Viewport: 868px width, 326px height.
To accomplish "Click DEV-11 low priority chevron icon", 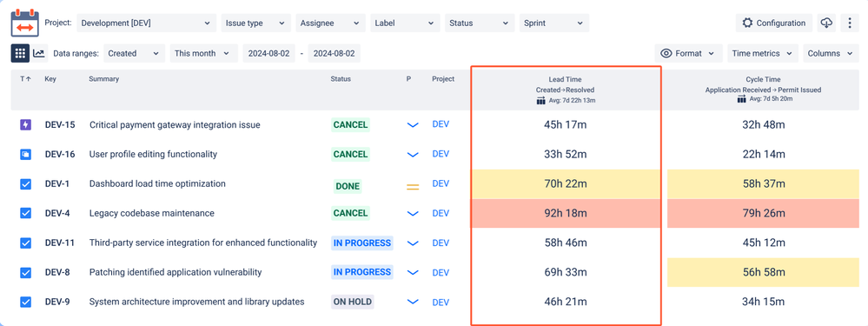I will [413, 243].
